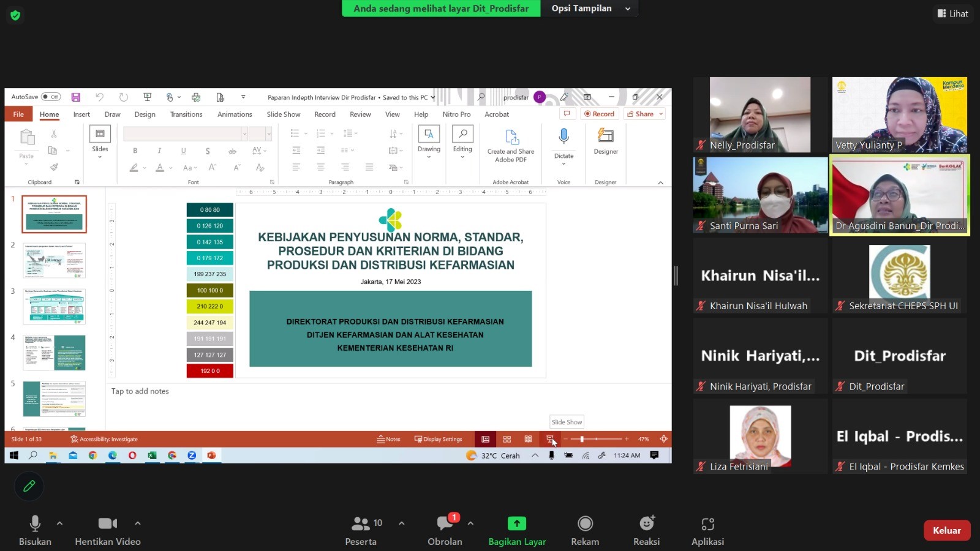Mute microphone with Bisukan button
The height and width of the screenshot is (551, 980).
pos(35,523)
